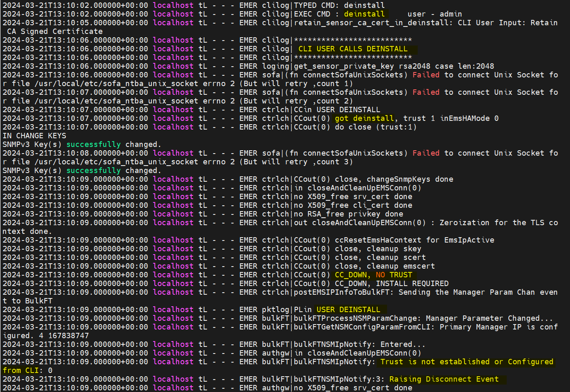Click '(But will retry ,count 2)' text
Screen dimensions: 570x392
pyautogui.click(x=296, y=101)
